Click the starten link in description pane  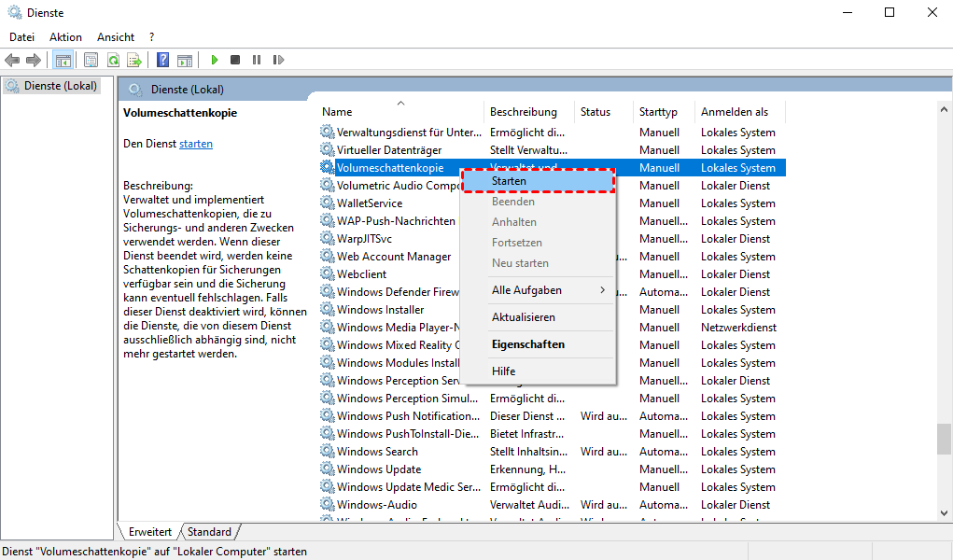pyautogui.click(x=196, y=144)
